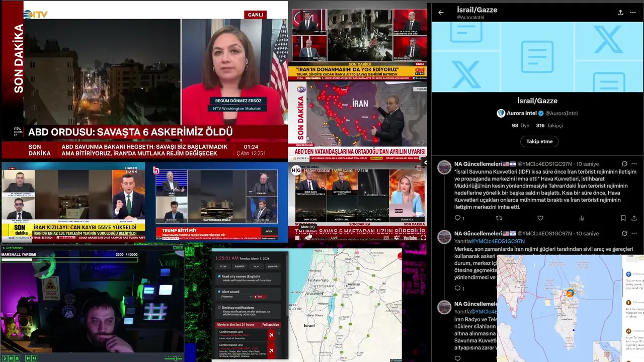
Task: Open the 98 Üye members list
Action: 521,126
